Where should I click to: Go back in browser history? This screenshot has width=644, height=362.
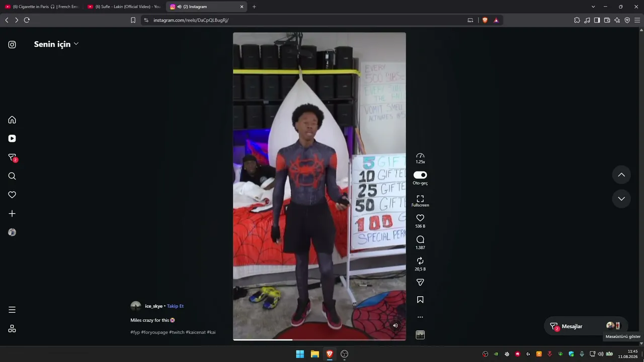tap(7, 20)
